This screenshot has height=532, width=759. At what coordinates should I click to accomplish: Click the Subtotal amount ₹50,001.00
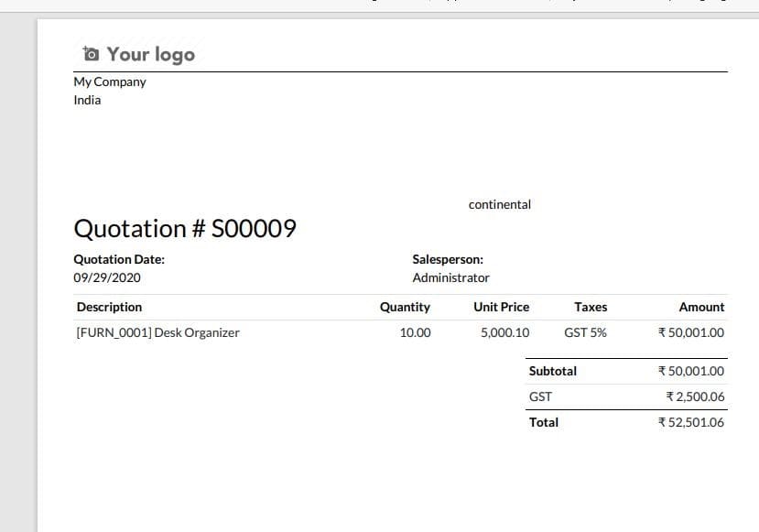tap(690, 371)
